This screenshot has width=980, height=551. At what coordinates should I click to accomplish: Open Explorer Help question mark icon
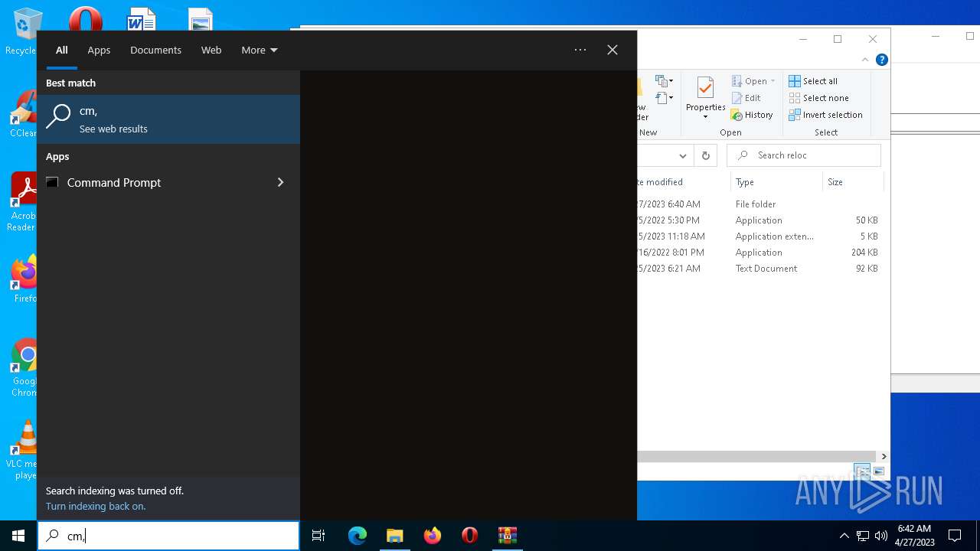[x=882, y=60]
